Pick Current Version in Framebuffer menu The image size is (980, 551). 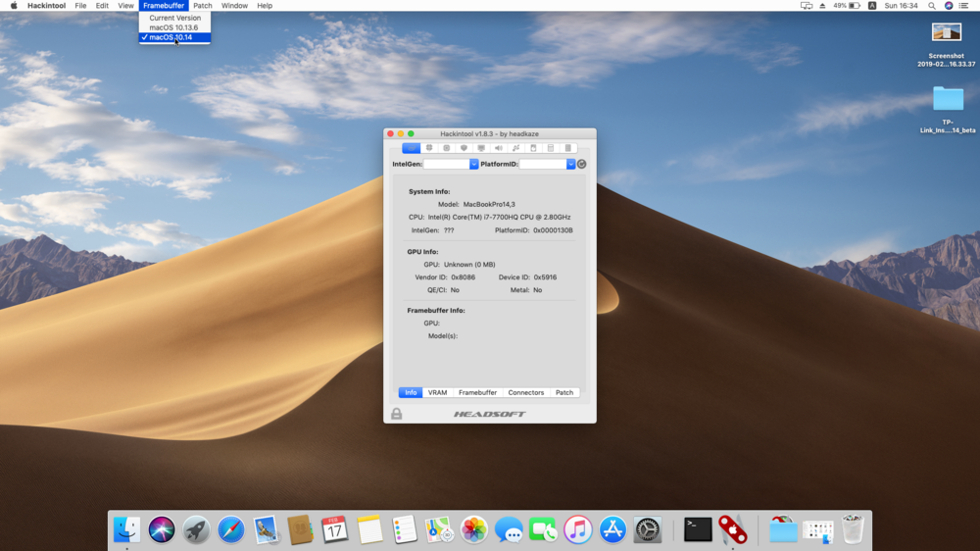click(174, 18)
